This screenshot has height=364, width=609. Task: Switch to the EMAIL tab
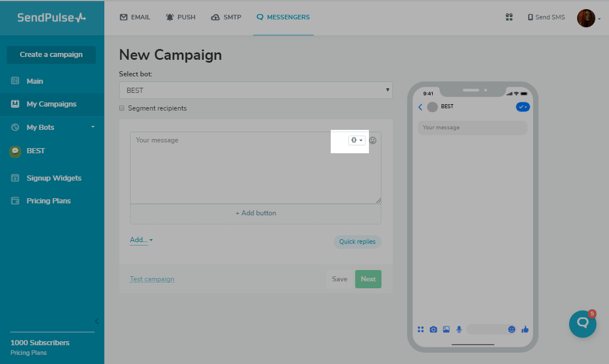(135, 17)
